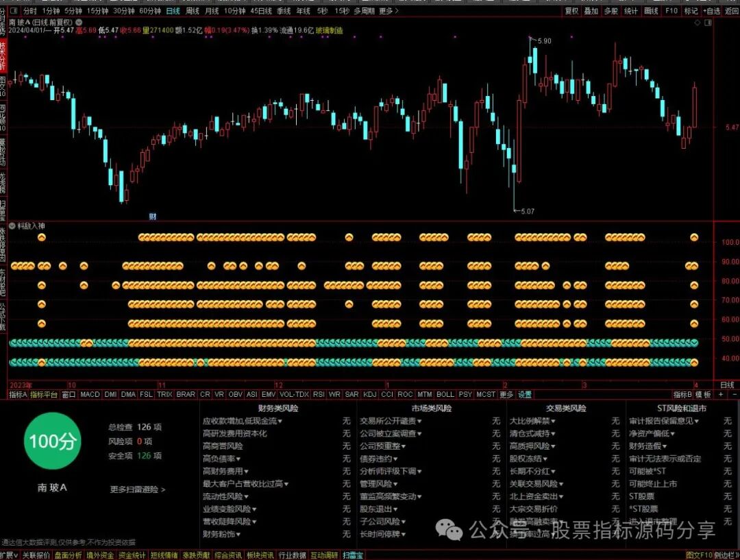Switch to 月线 monthly period
Viewport: 740px width, 560px height.
coord(212,10)
